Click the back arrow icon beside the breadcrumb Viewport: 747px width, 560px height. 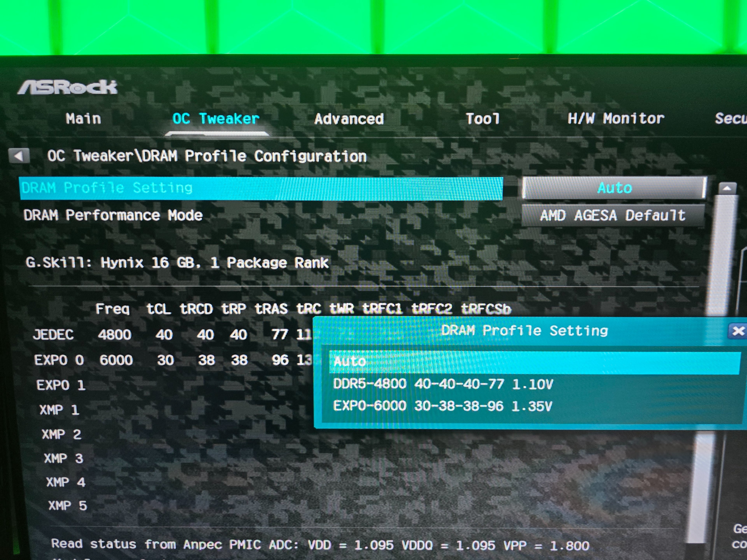[18, 156]
